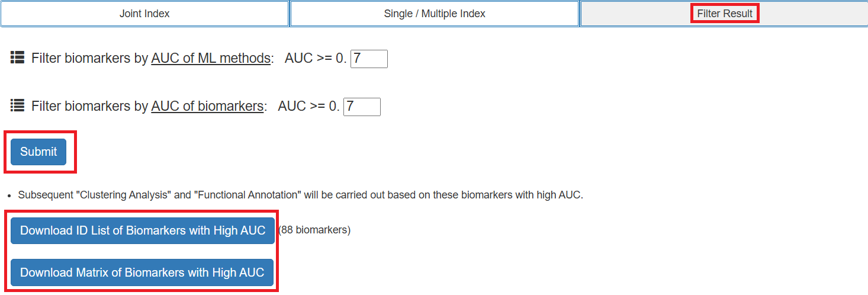Image resolution: width=868 pixels, height=295 pixels.
Task: Click the "(88 biomarkers)" count text
Action: 314,230
